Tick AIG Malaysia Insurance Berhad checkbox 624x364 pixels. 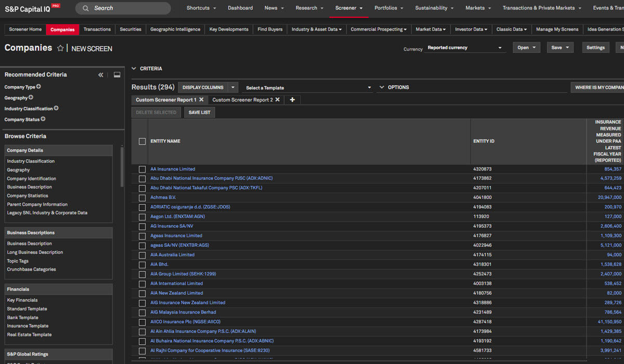pyautogui.click(x=142, y=312)
